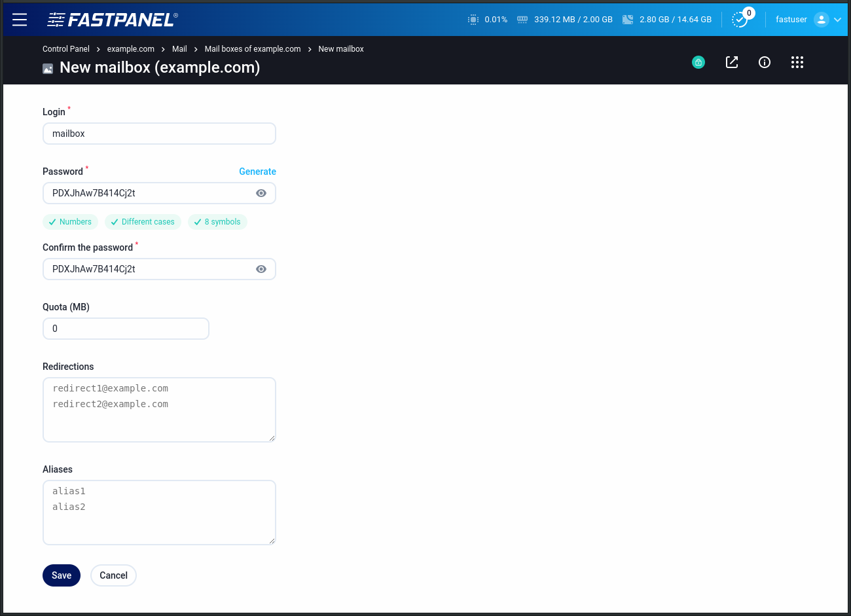
Task: Click the CPU usage icon
Action: [473, 20]
